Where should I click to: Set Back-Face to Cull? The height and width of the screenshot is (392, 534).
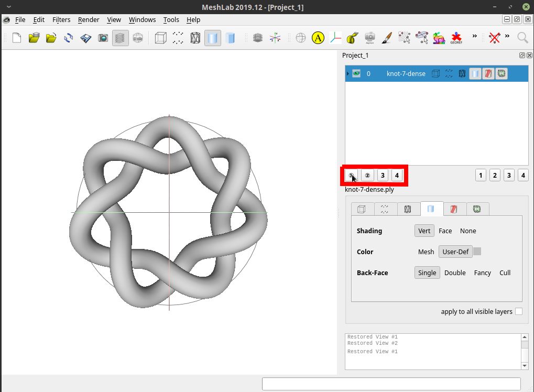[505, 273]
